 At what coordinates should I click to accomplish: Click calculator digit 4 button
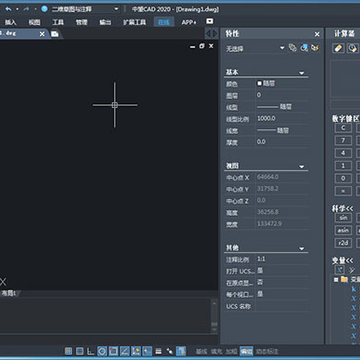[x=343, y=153]
